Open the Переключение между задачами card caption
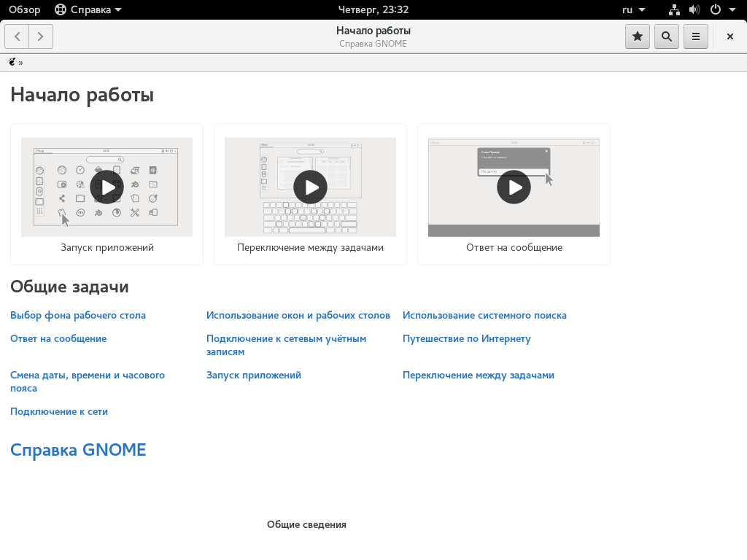747x560 pixels. point(310,248)
